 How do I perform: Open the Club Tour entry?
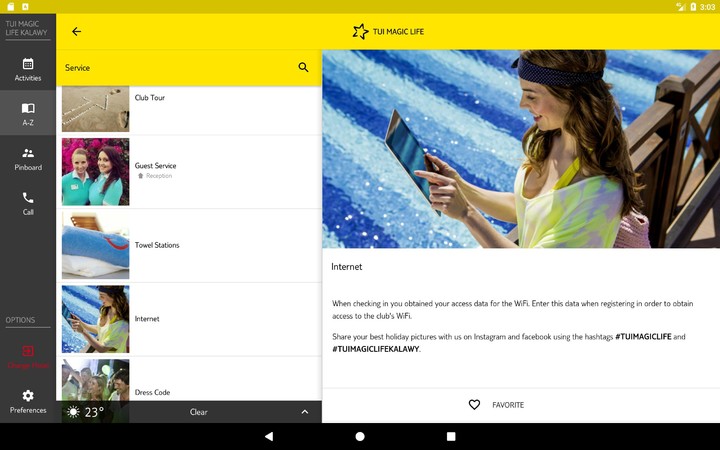point(190,99)
